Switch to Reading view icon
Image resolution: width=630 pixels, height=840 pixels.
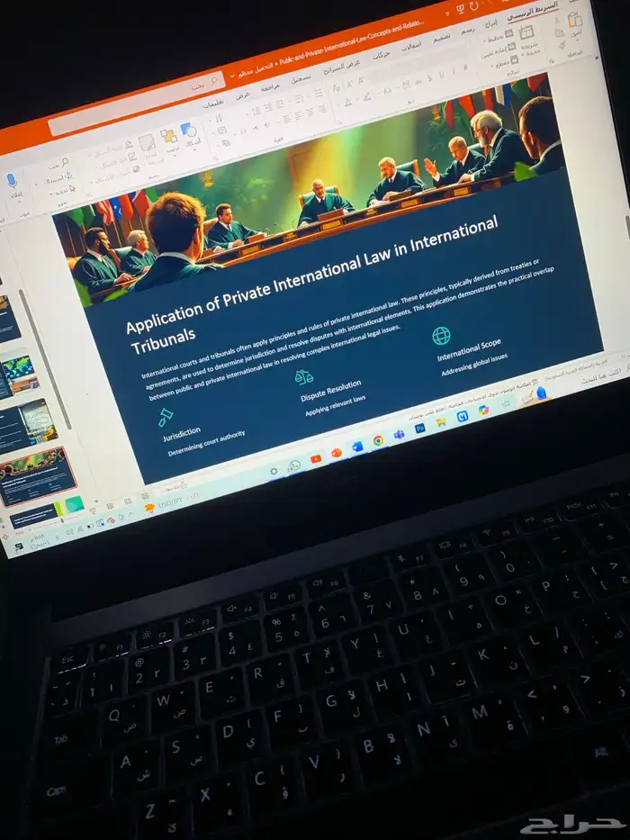click(x=110, y=505)
